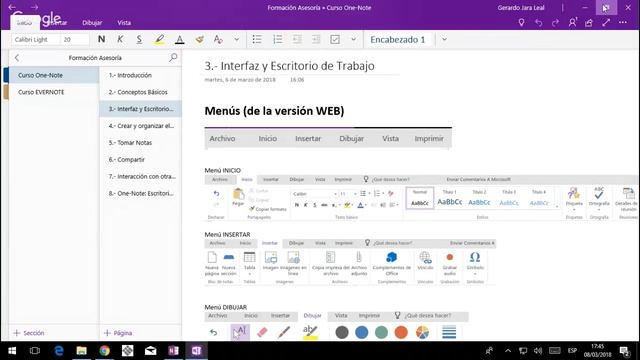Viewport: 640px width, 360px height.
Task: Undo the last action
Action: point(538,23)
